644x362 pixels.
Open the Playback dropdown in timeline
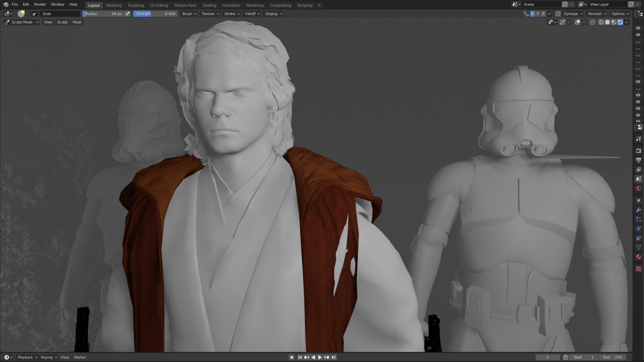pyautogui.click(x=27, y=357)
